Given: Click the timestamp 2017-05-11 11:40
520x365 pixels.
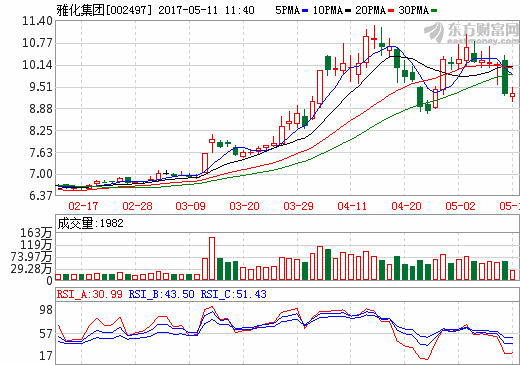Looking at the screenshot, I should [x=206, y=10].
